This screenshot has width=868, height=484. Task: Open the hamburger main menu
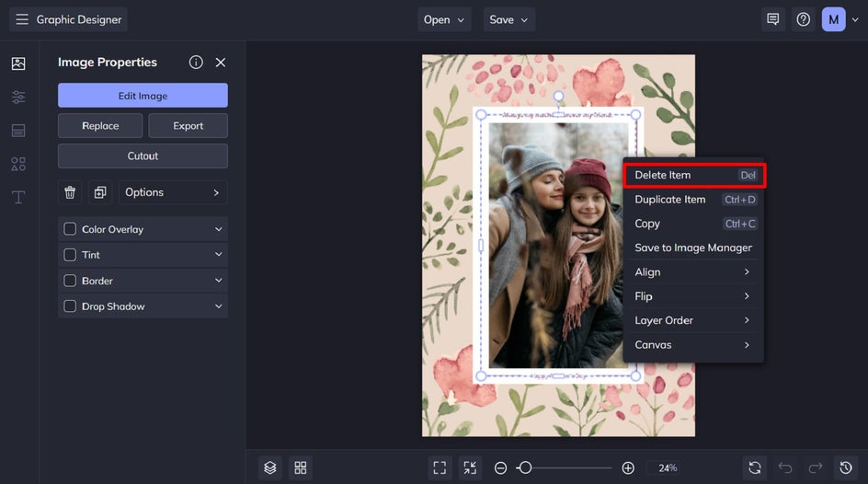(21, 19)
